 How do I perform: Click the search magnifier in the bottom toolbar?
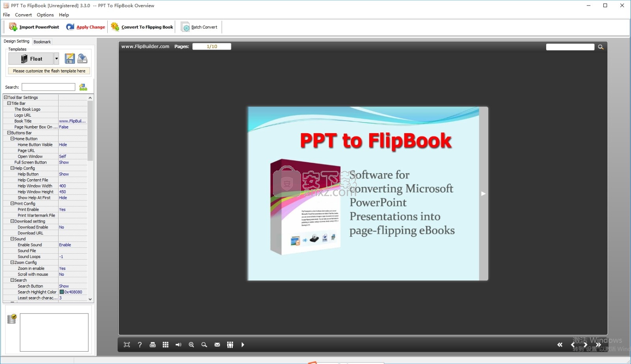[204, 345]
